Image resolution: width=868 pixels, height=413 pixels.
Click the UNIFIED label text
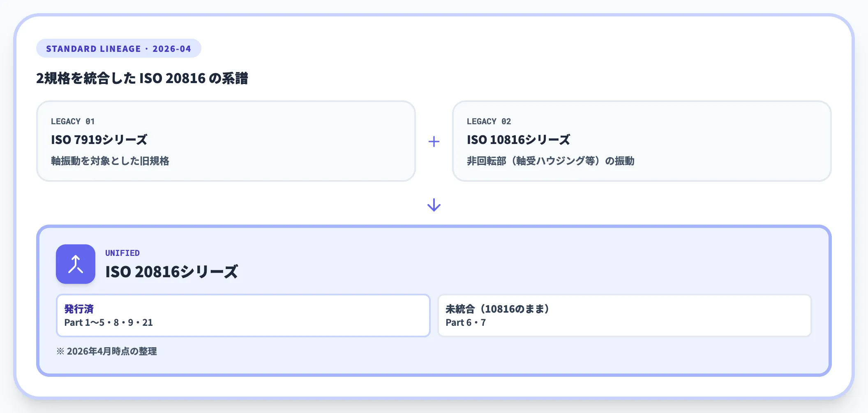[x=122, y=253]
